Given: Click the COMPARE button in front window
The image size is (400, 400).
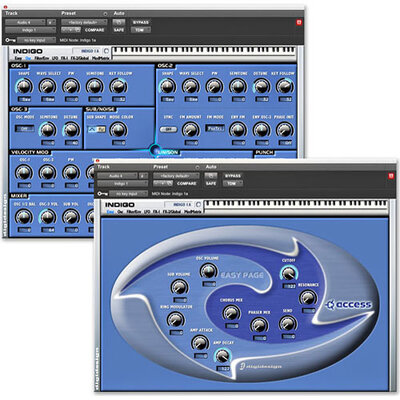Looking at the screenshot, I should pyautogui.click(x=187, y=183).
